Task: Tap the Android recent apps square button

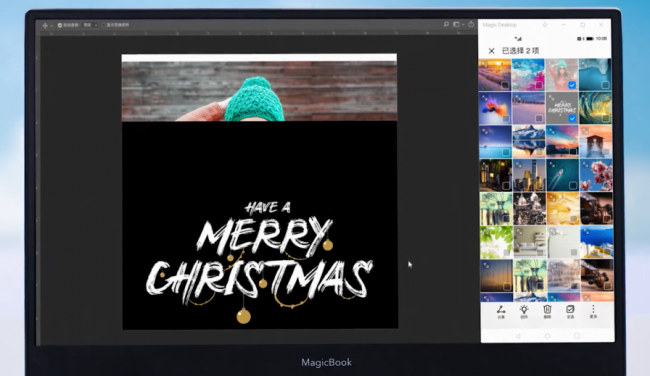Action: pos(577,336)
